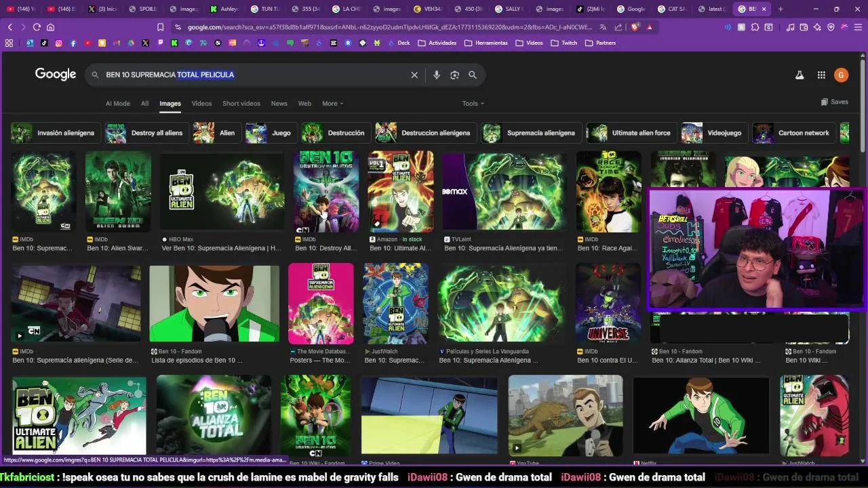Open Facebook bookmark in bookmarks bar

coord(73,43)
